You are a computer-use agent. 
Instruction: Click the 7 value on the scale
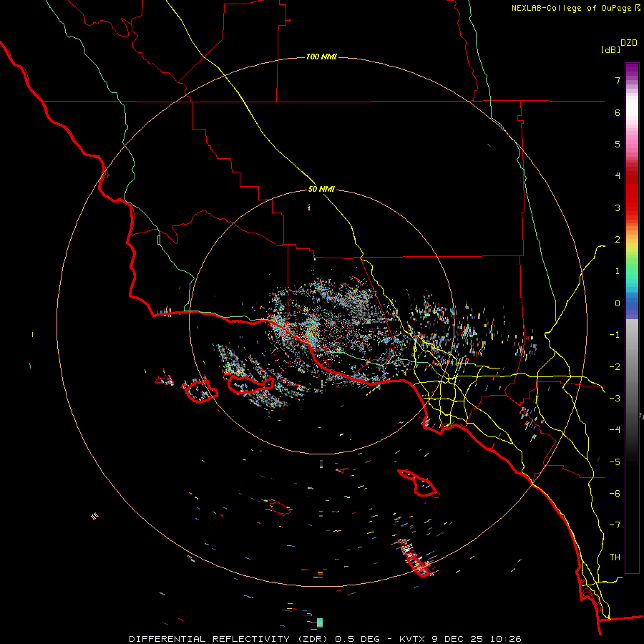[x=618, y=80]
